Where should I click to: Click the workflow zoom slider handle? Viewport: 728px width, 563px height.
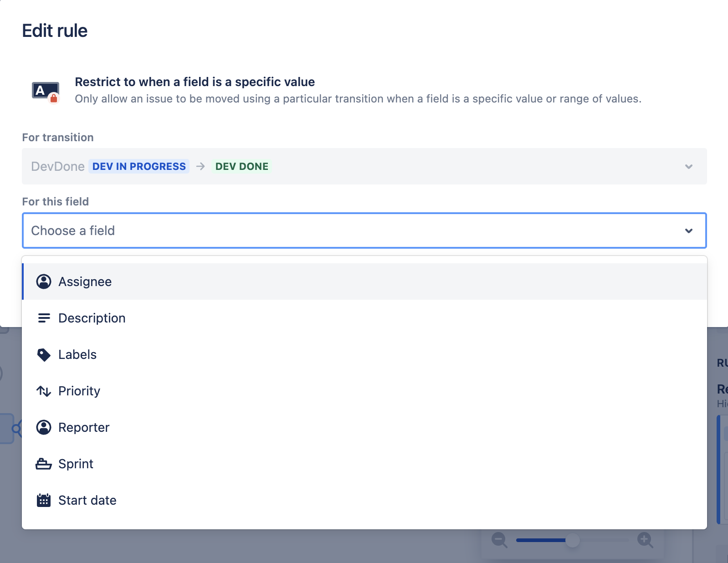573,540
